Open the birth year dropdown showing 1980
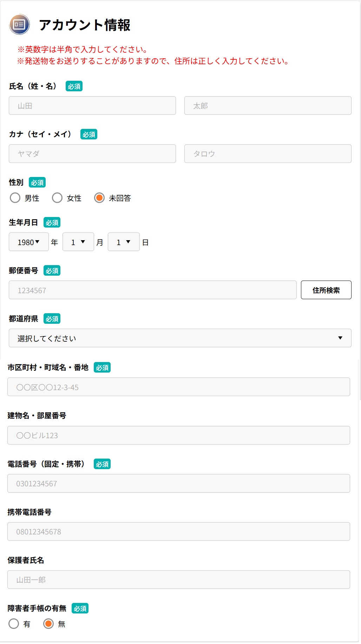The height and width of the screenshot is (644, 361). coord(29,242)
